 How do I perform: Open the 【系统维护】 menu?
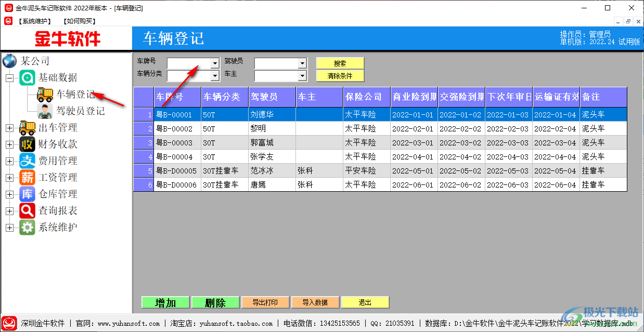[x=35, y=21]
